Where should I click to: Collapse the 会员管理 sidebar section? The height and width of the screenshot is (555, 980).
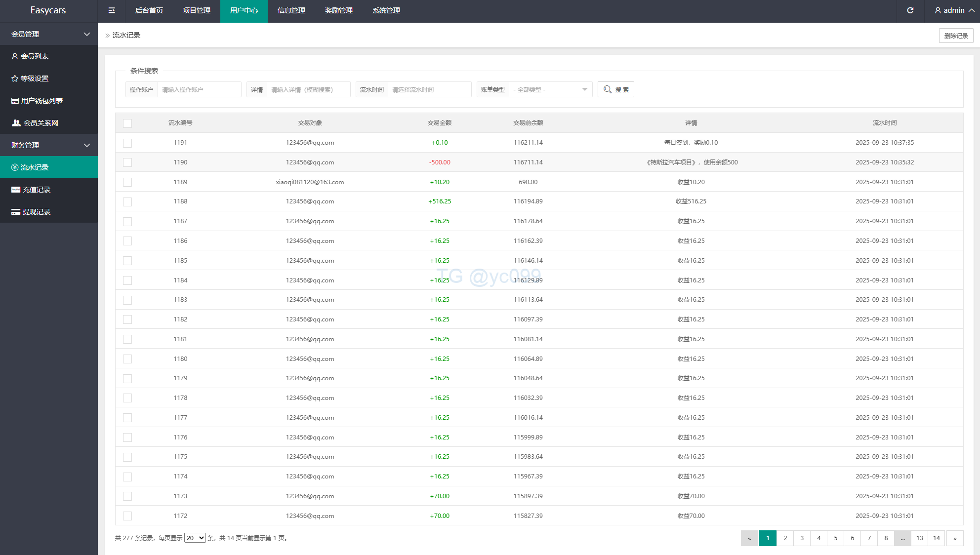87,34
